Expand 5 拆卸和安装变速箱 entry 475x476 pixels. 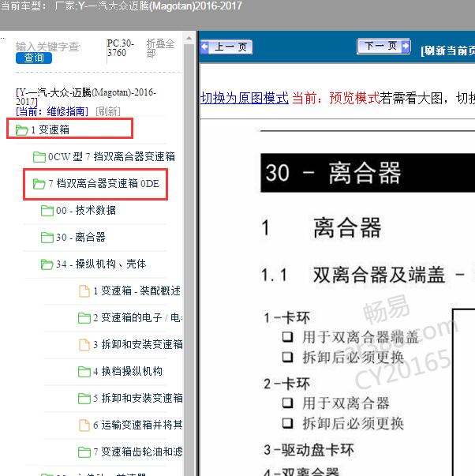[138, 398]
